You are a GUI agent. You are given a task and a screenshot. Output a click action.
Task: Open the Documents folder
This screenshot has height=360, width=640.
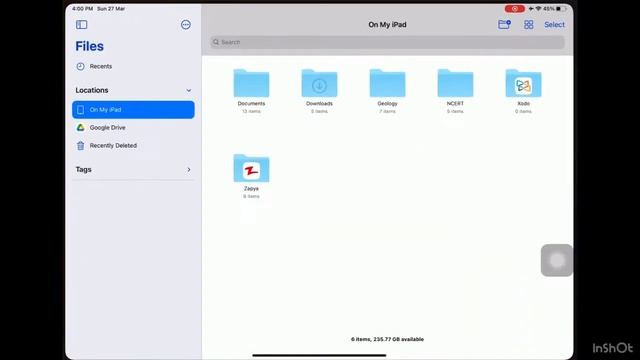pos(251,83)
